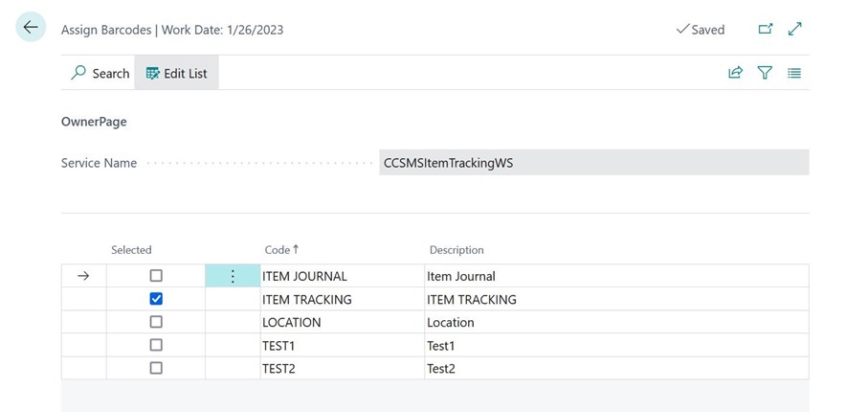Open row options for ITEM JOURNAL
The height and width of the screenshot is (412, 868).
(x=232, y=276)
